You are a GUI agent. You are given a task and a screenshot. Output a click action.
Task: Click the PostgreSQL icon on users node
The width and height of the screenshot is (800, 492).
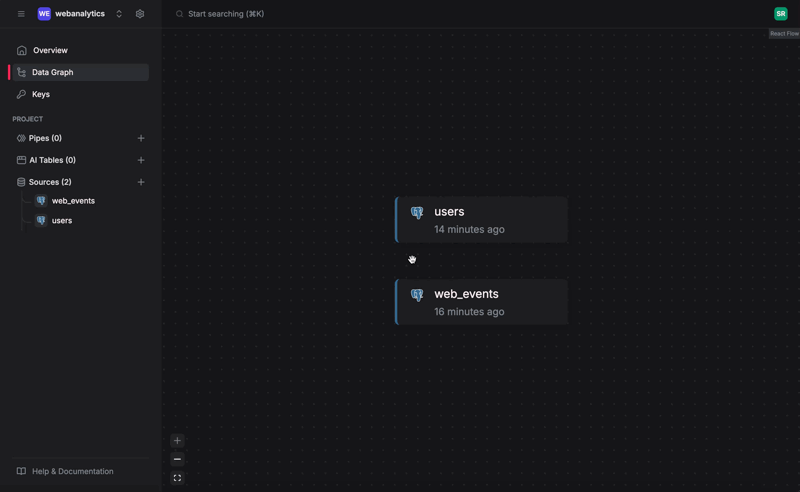417,212
